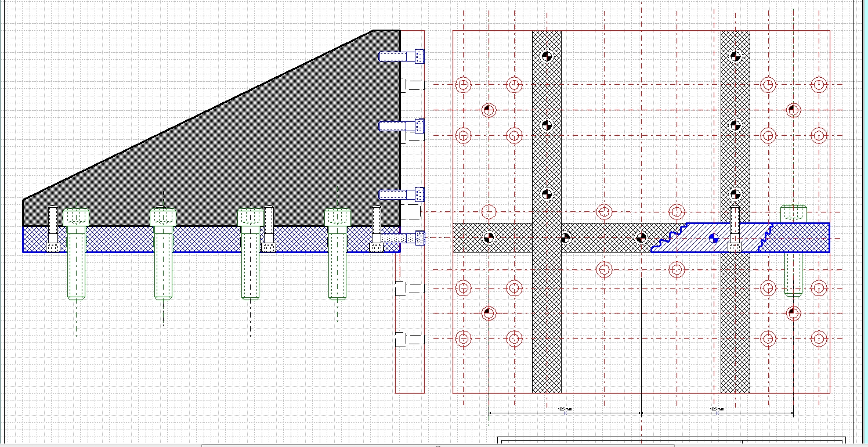Image resolution: width=868 pixels, height=447 pixels.
Task: Select the lowest blue horizontal screw at base plate
Action: coord(402,238)
